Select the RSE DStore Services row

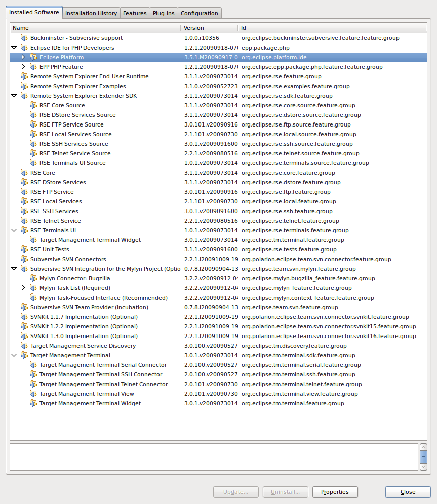(218, 182)
